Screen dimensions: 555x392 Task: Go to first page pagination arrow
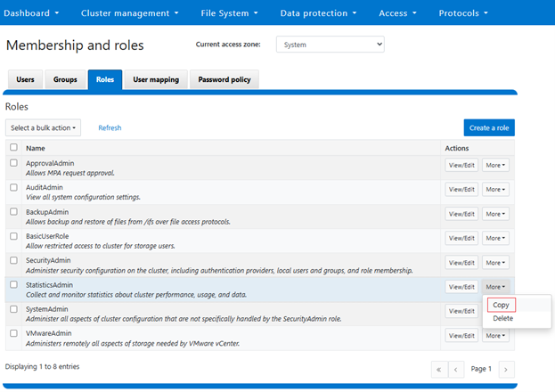coord(438,368)
